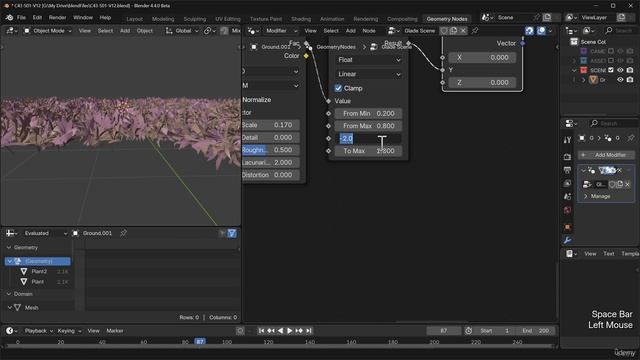Switch to the Geometry Nodes workspace tab
The image size is (640, 360).
(447, 19)
